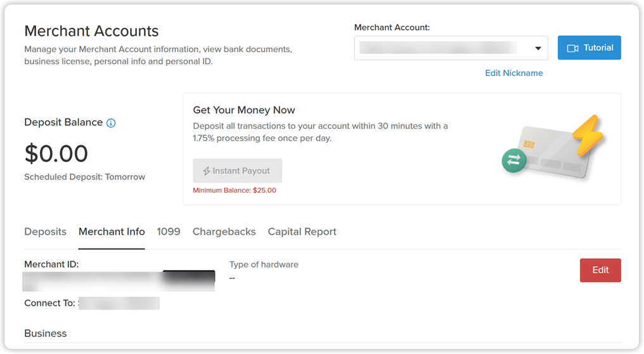Click the red Edit button

(600, 270)
